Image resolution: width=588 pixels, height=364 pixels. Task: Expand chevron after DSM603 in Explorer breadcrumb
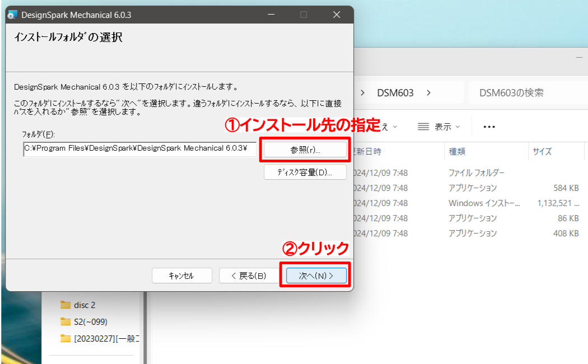(x=428, y=92)
